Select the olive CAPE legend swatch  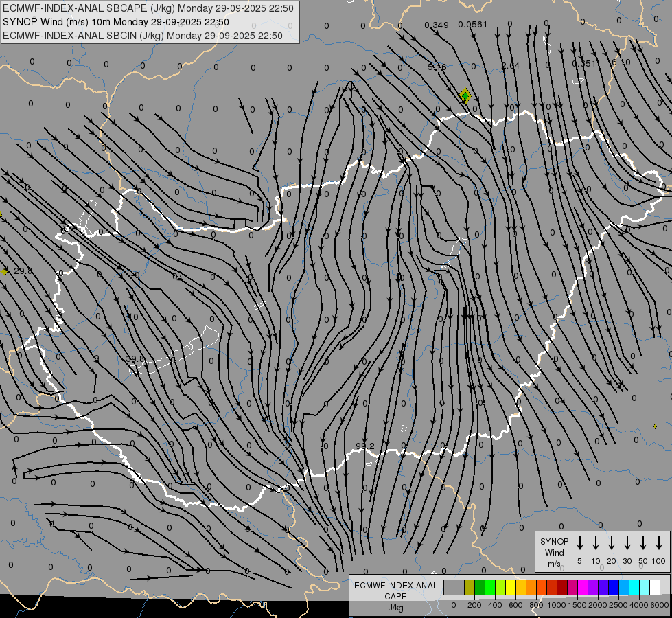(x=470, y=587)
